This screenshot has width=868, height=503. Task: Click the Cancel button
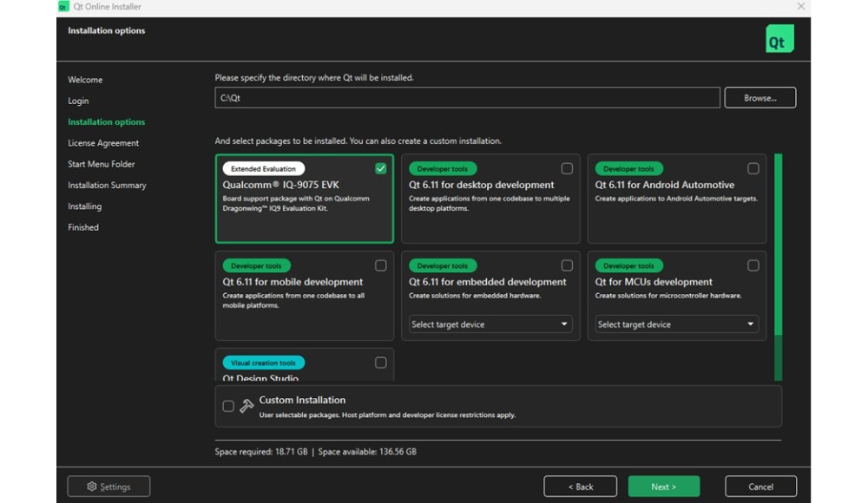(x=760, y=487)
